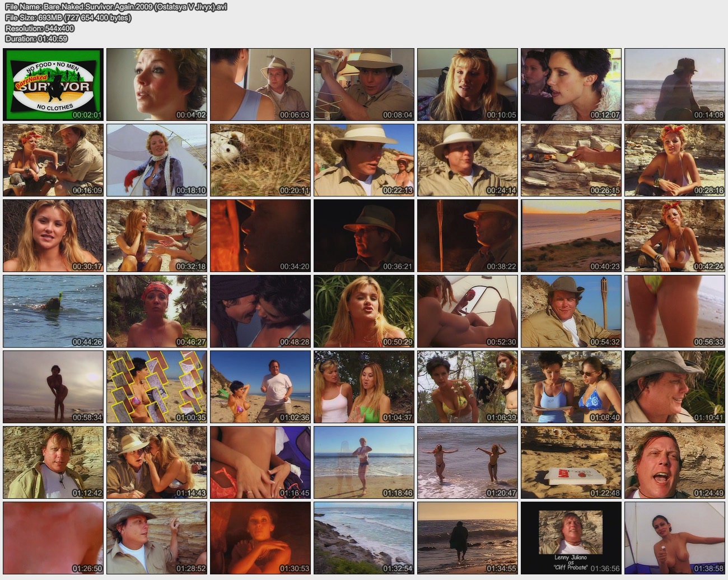Select the thumbnail timestamped 00:14:08

pos(675,85)
